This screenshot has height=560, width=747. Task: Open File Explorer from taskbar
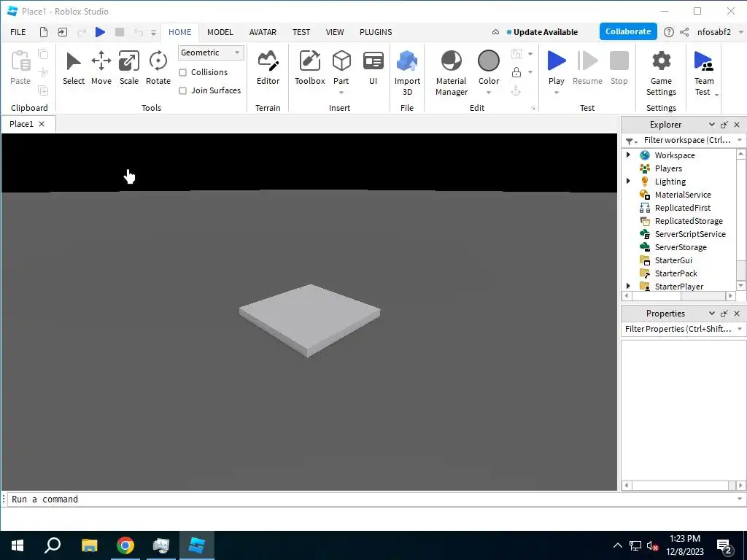(89, 545)
